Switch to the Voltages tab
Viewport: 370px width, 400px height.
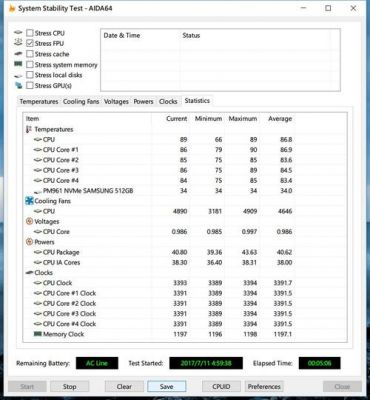pyautogui.click(x=116, y=101)
